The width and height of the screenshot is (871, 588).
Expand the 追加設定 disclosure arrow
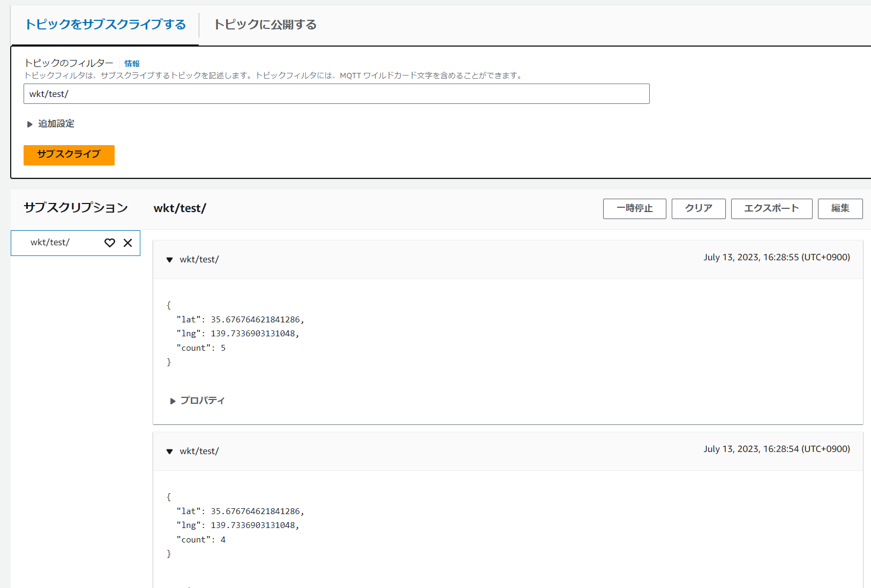coord(30,124)
